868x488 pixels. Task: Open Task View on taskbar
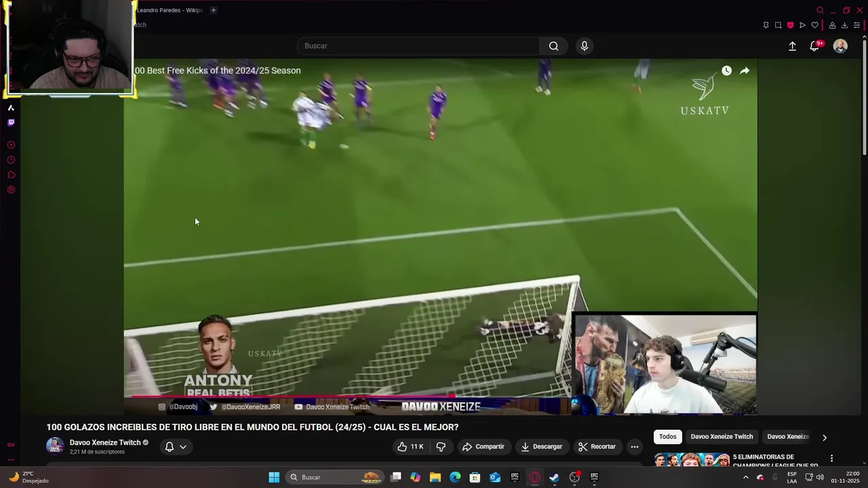point(396,477)
